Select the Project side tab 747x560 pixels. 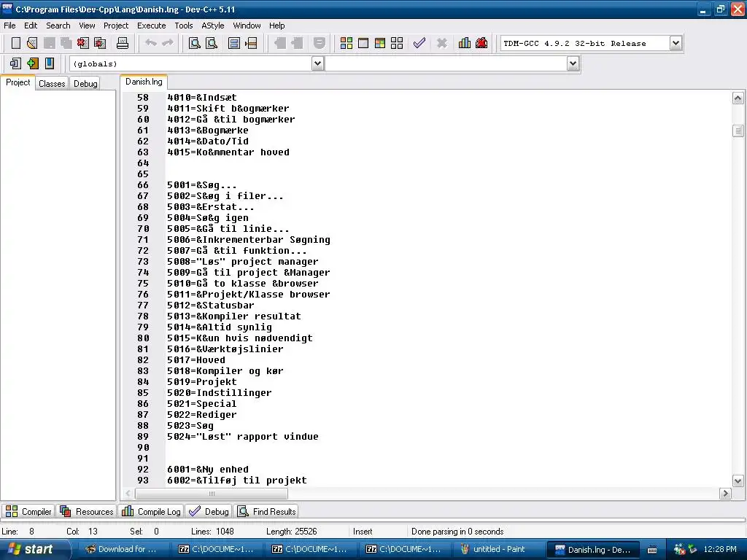click(18, 82)
